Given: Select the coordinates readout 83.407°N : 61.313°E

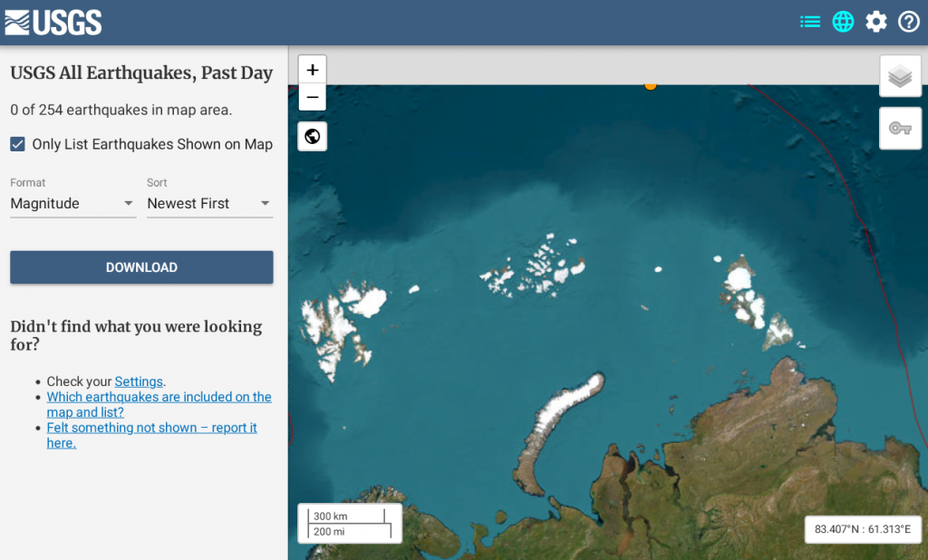Looking at the screenshot, I should pos(863,529).
